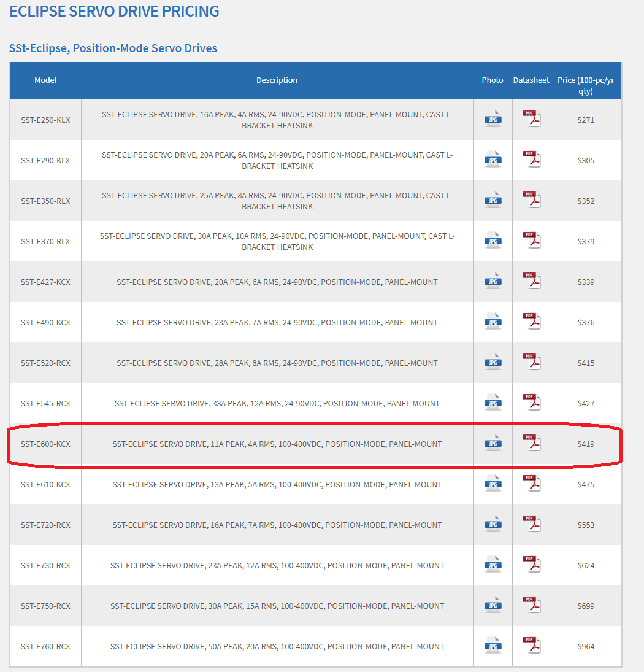644x672 pixels.
Task: Click the 30A PEAK, 10A RMS description
Action: point(277,241)
